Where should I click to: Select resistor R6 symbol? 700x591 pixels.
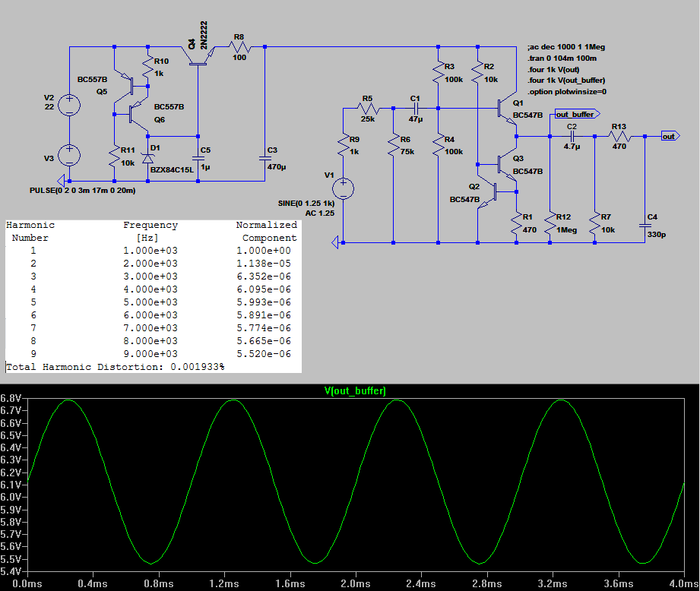393,145
